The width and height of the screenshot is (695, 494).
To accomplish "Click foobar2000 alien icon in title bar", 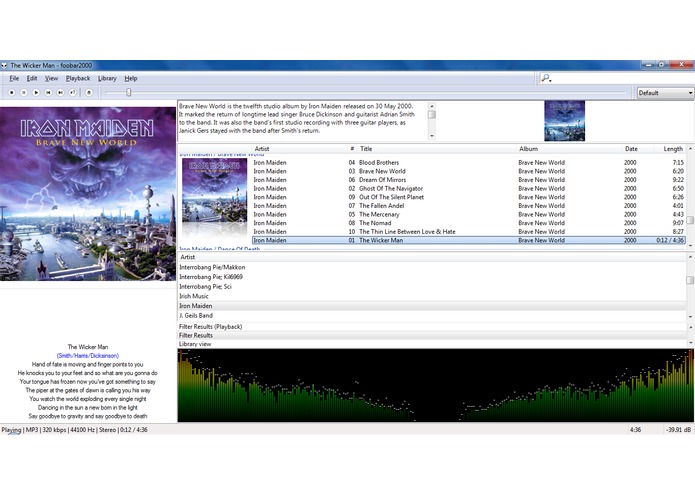I will (4, 66).
